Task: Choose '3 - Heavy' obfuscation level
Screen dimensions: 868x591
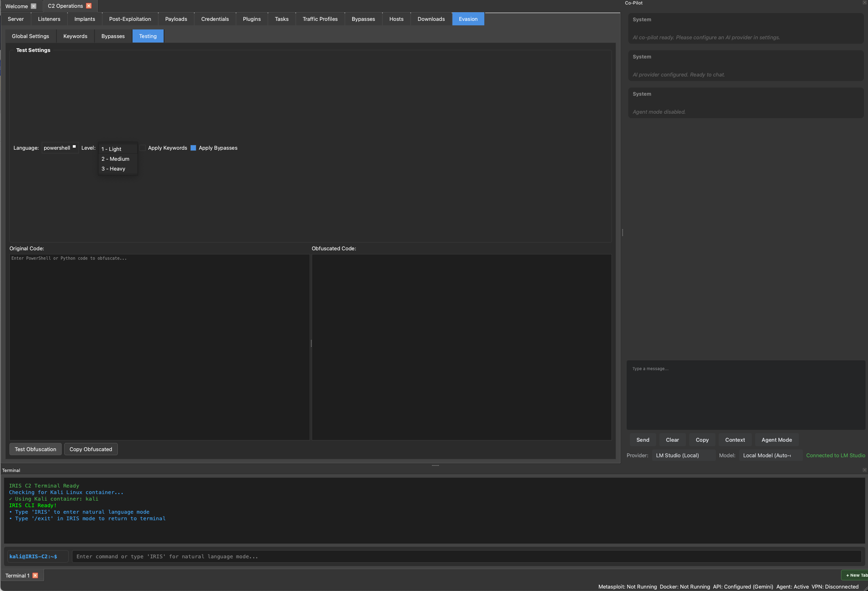Action: (118, 169)
